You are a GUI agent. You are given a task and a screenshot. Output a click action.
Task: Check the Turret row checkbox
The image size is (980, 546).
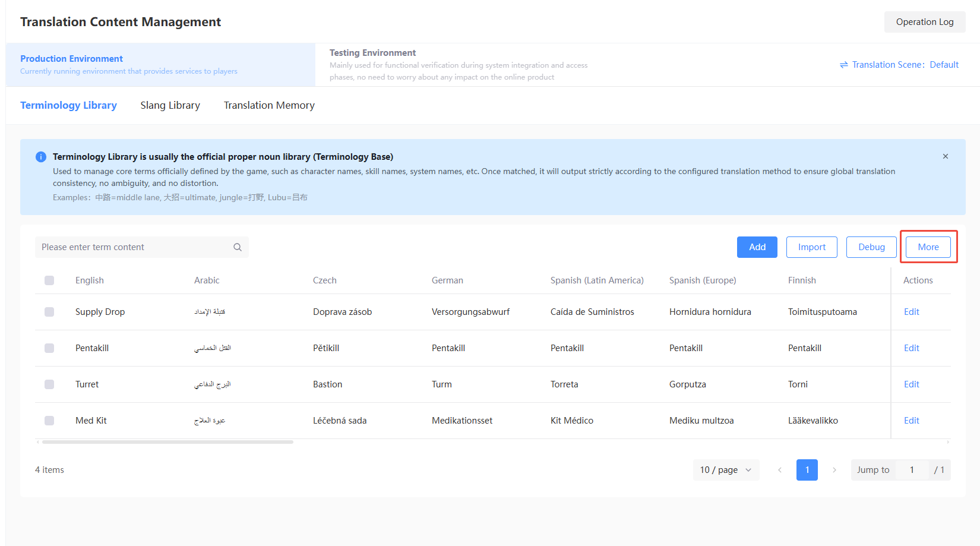pyautogui.click(x=49, y=384)
